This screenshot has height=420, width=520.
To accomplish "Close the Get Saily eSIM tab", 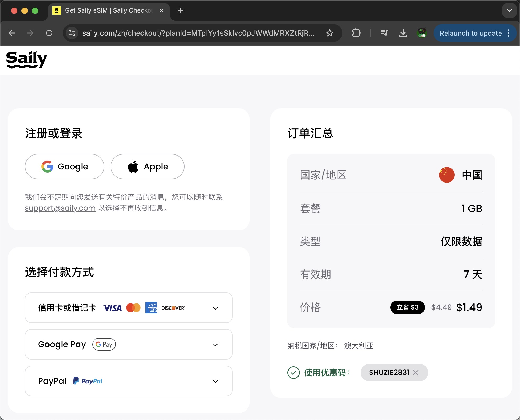I will [x=161, y=10].
